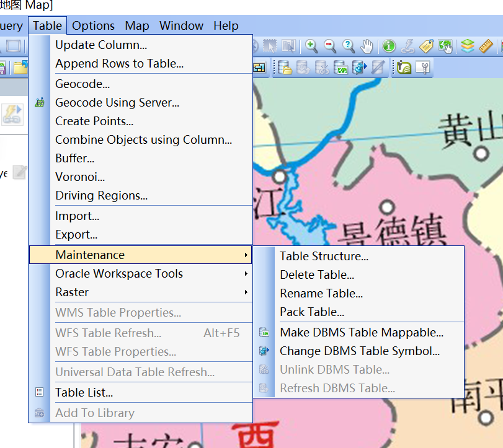Click the Table List menu icon

tap(40, 392)
